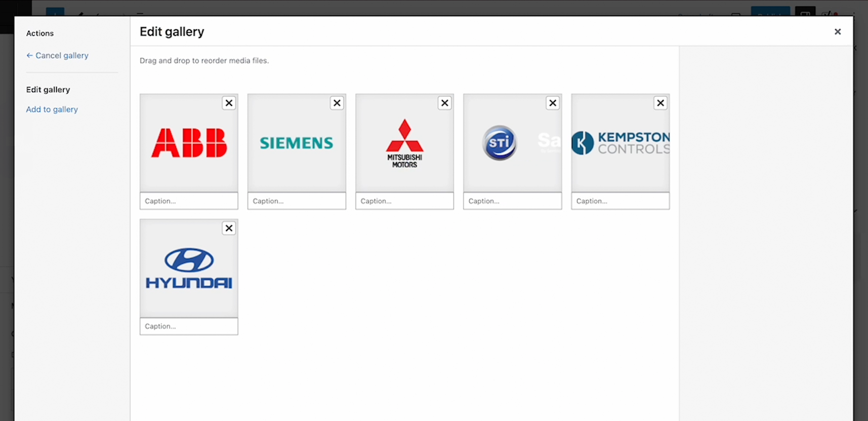Select the Hyundai logo thumbnail

pyautogui.click(x=189, y=268)
